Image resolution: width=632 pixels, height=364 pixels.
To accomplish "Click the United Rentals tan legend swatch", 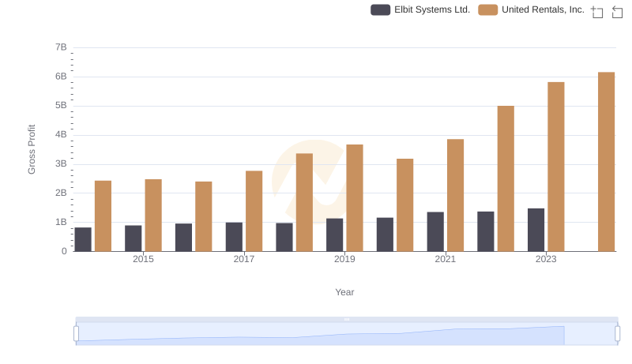I will click(x=487, y=9).
